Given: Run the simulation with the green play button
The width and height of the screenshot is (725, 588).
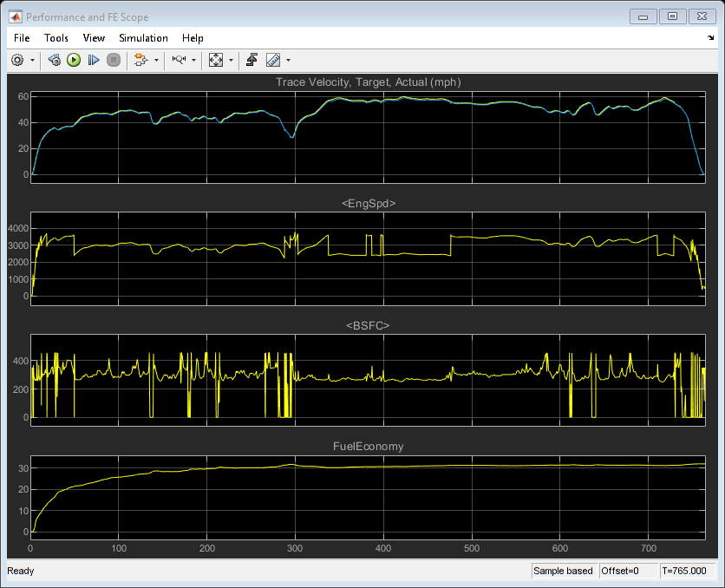Looking at the screenshot, I should (74, 60).
